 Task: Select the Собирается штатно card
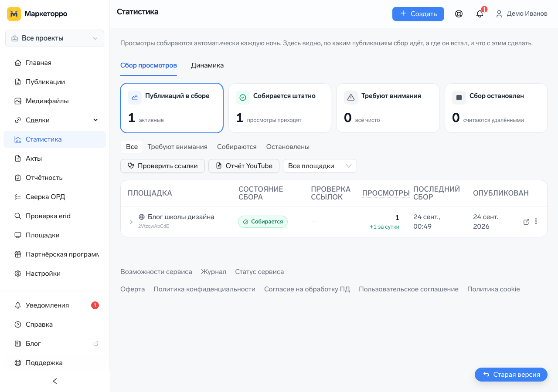[x=280, y=108]
